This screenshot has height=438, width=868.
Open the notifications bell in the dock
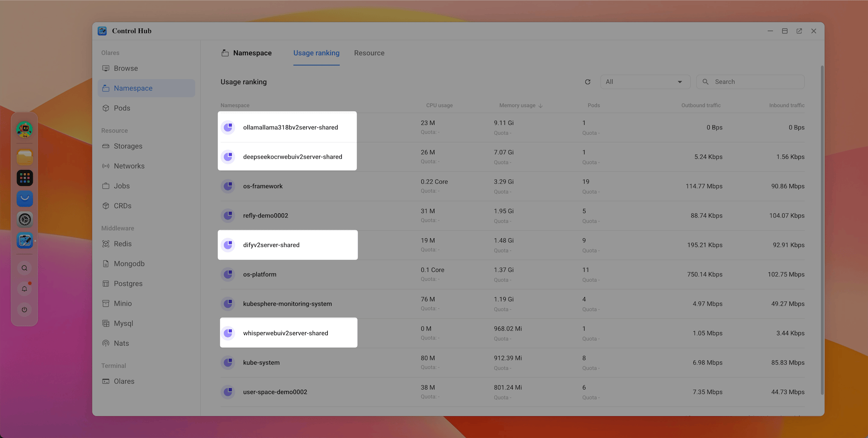tap(24, 288)
